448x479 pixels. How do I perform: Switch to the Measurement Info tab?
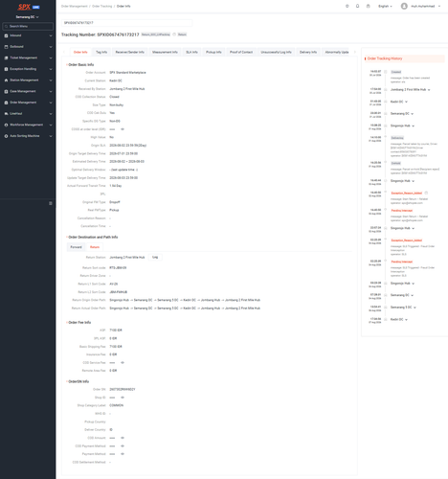pyautogui.click(x=165, y=52)
